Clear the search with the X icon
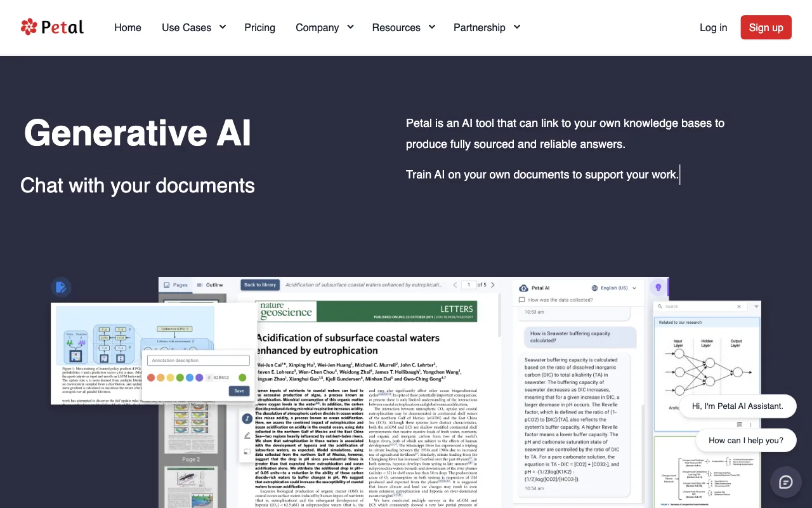The height and width of the screenshot is (508, 812). point(739,306)
